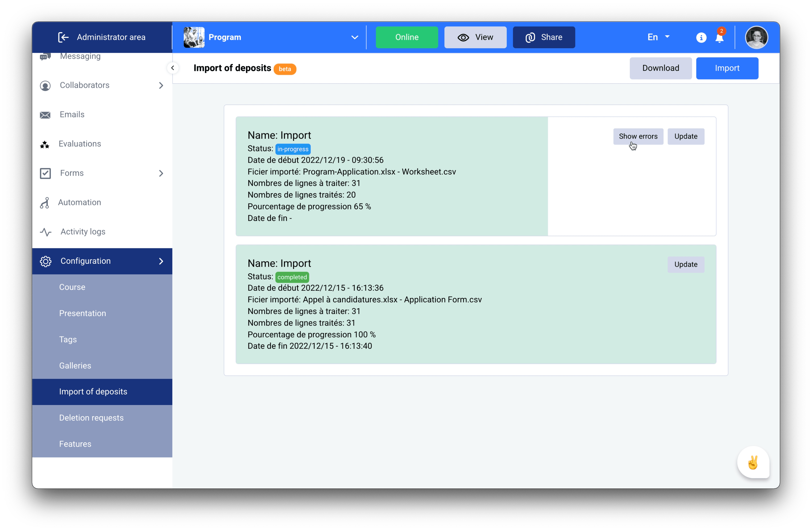Collapse the sidebar with arrow toggle
The width and height of the screenshot is (812, 531).
click(173, 68)
